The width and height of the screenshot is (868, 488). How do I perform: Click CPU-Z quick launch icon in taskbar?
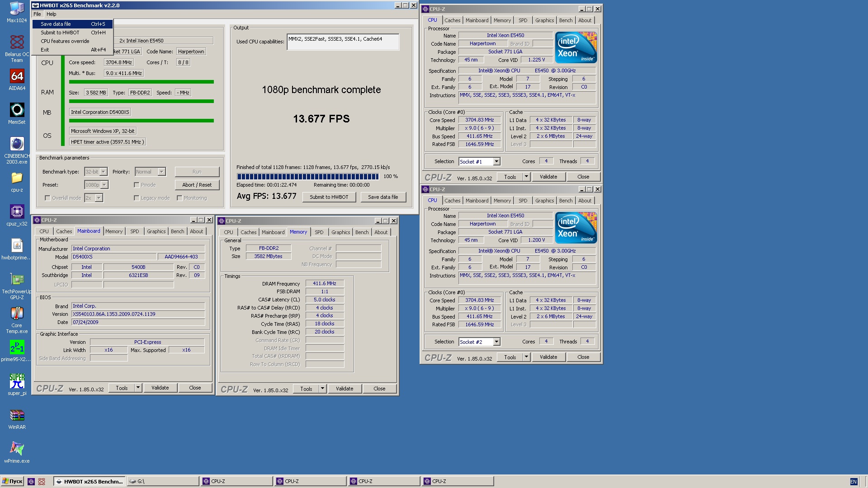point(31,482)
